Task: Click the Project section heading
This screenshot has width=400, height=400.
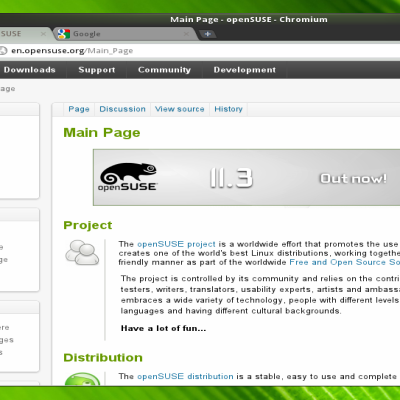Action: [88, 225]
